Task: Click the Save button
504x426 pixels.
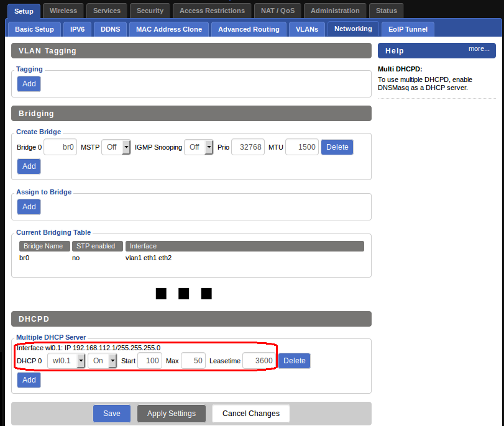Action: (x=112, y=414)
